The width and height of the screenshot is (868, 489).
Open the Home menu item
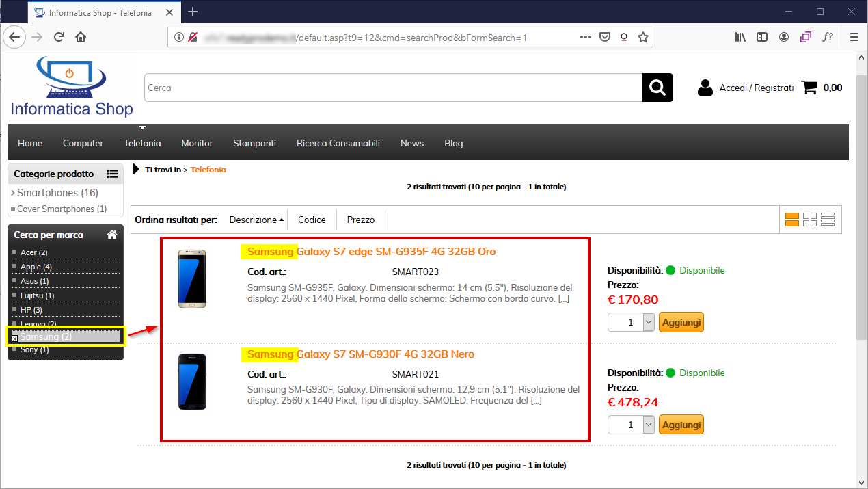coord(30,143)
